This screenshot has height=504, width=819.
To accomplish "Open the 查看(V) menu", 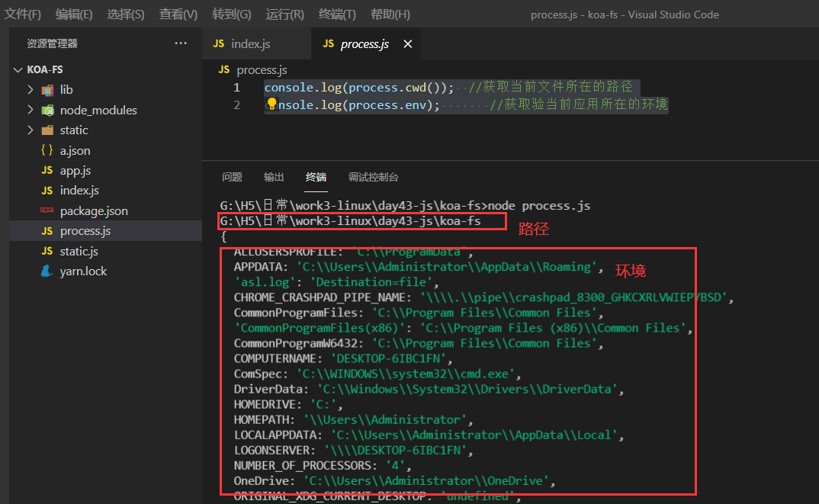I will click(x=178, y=14).
